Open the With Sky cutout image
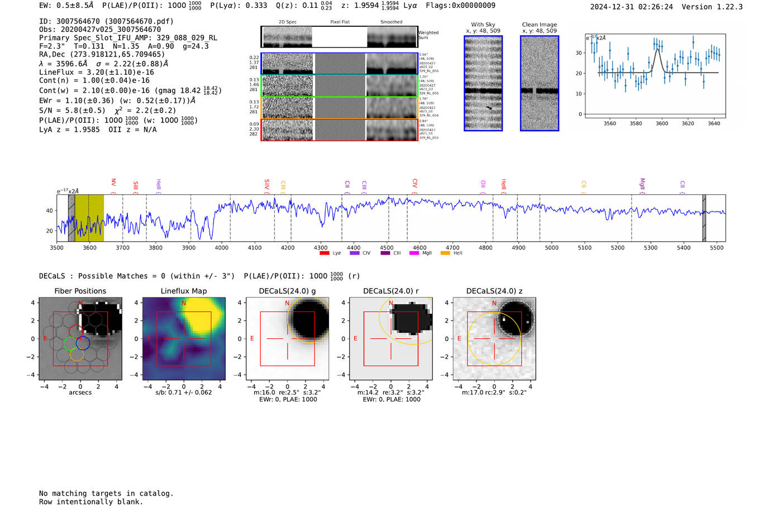This screenshot has height=532, width=782. pyautogui.click(x=483, y=83)
